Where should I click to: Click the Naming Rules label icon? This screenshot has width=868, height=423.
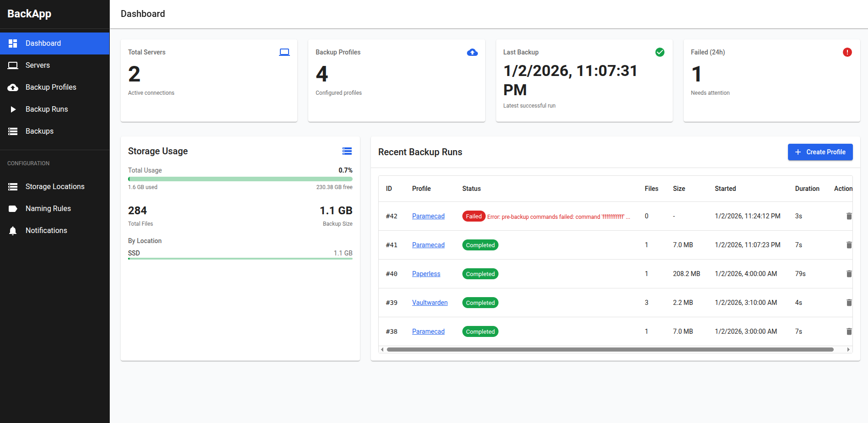[x=13, y=209]
